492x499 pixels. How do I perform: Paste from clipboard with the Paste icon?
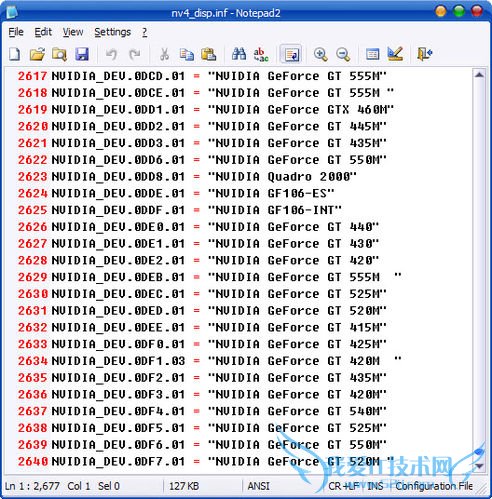click(209, 54)
